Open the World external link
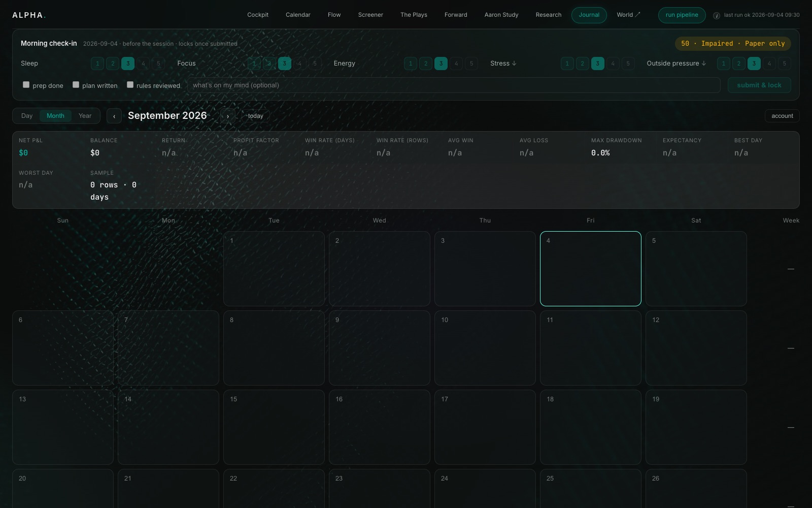Image resolution: width=812 pixels, height=508 pixels. (x=628, y=15)
